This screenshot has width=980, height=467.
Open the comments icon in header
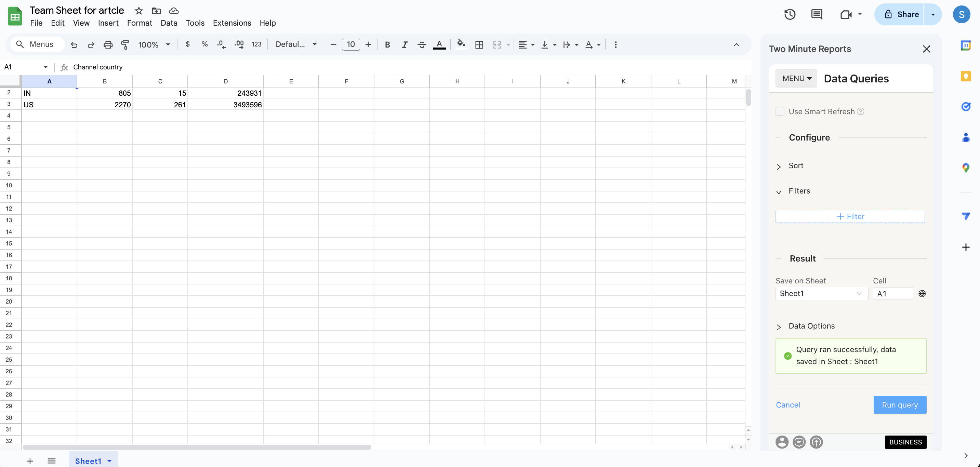tap(817, 14)
